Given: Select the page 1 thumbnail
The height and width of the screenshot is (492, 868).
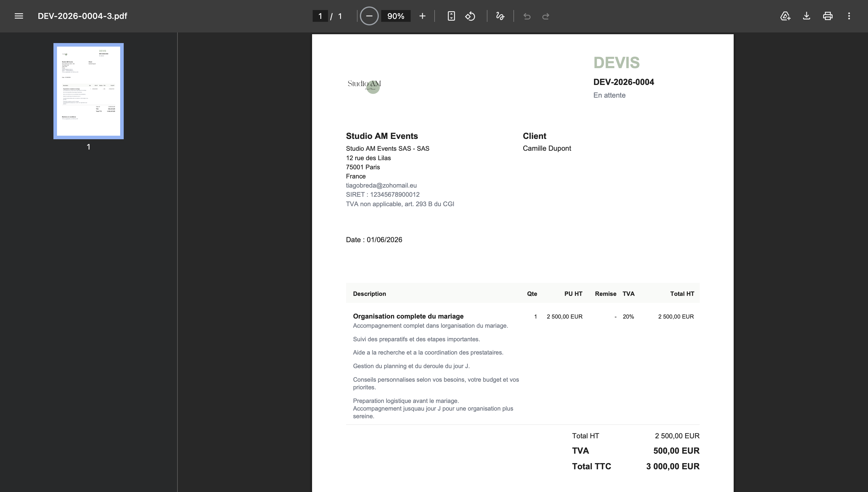Looking at the screenshot, I should (89, 91).
